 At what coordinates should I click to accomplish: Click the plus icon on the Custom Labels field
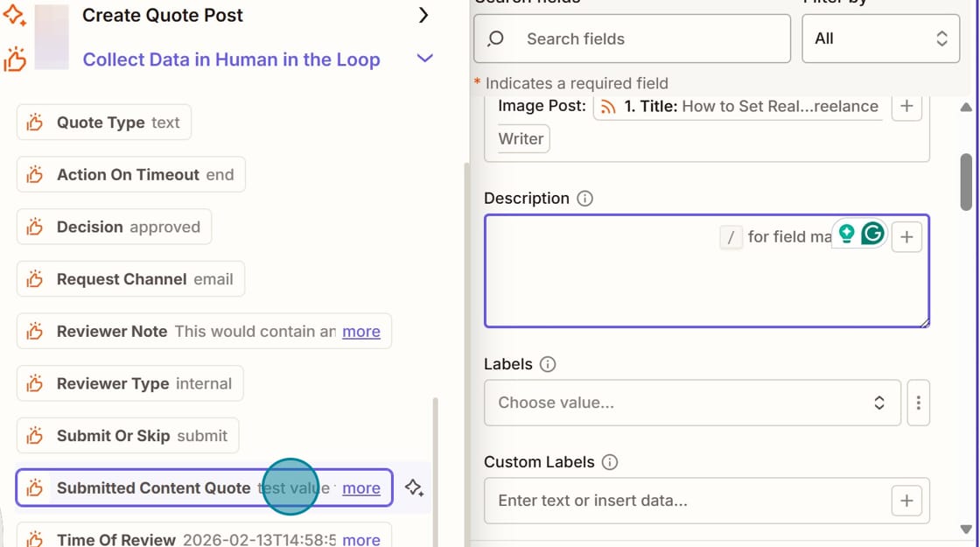[906, 500]
